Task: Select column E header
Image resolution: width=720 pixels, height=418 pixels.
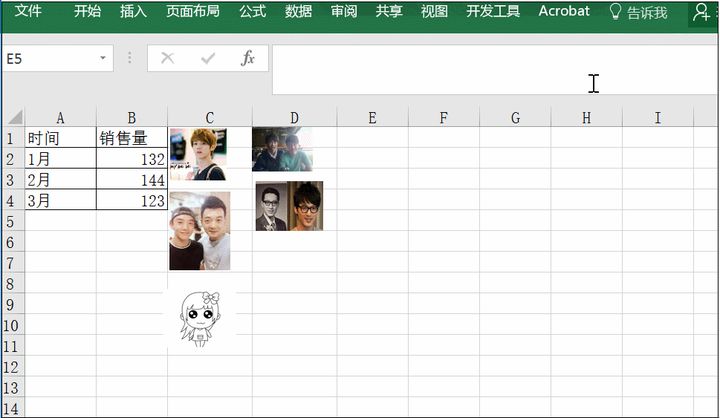Action: pos(372,117)
